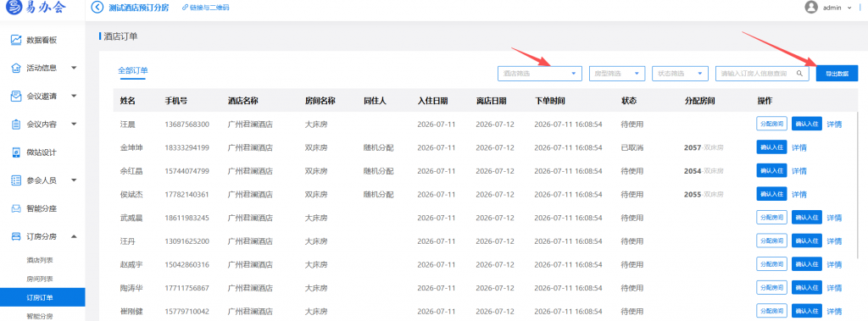Click 分配房间 for 汪晨
The height and width of the screenshot is (321, 868).
(x=771, y=124)
